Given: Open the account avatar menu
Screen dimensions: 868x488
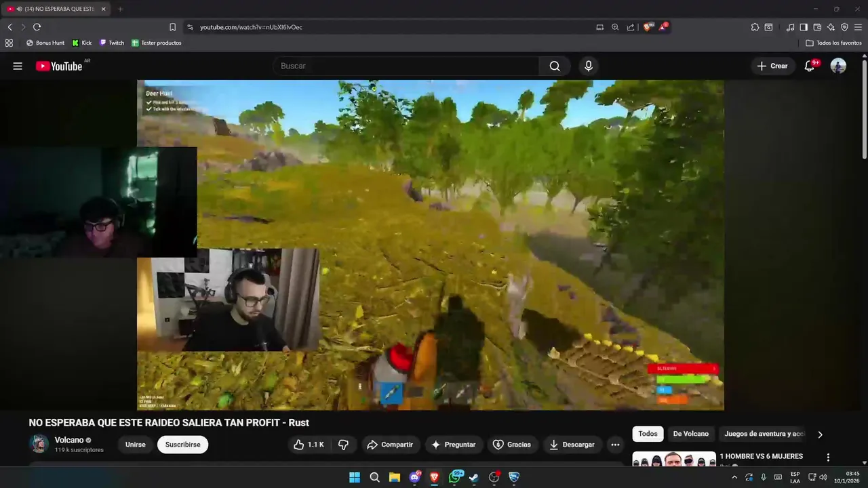Looking at the screenshot, I should 838,66.
